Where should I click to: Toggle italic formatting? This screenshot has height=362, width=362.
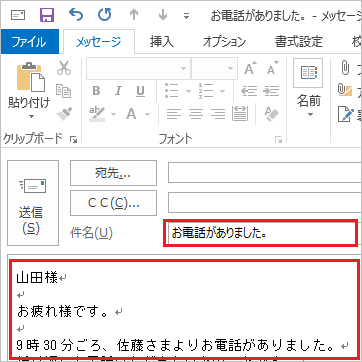(118, 91)
